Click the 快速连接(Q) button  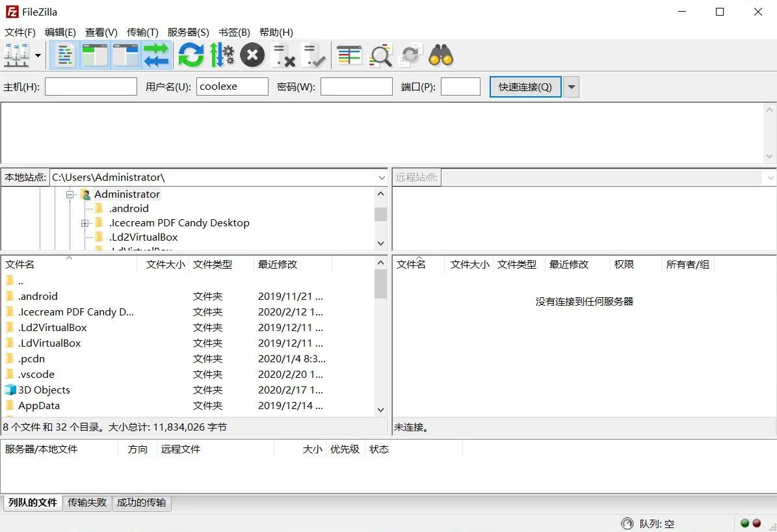tap(525, 86)
